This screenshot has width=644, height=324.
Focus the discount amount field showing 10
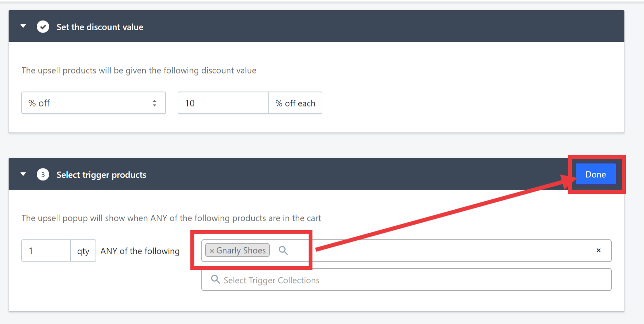(x=223, y=103)
